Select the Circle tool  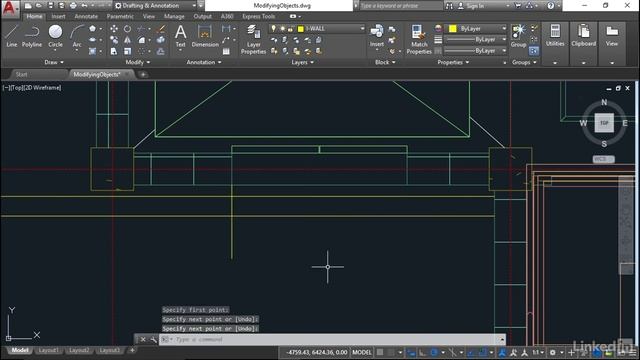[55, 36]
